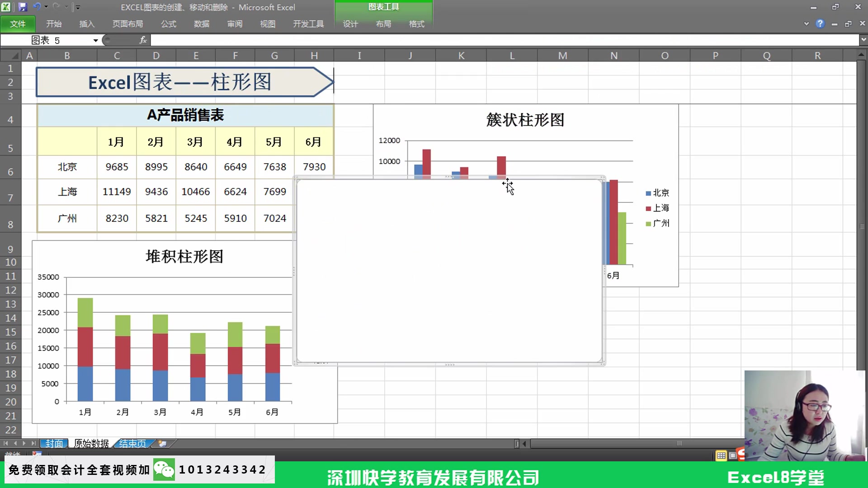Open the 文件 menu
Image resolution: width=868 pixels, height=488 pixels.
point(18,23)
